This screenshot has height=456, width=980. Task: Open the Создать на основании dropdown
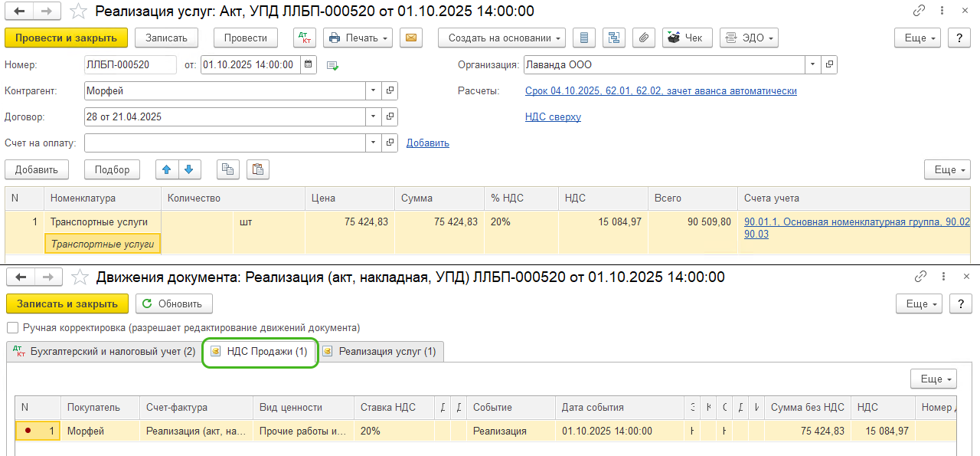click(501, 38)
